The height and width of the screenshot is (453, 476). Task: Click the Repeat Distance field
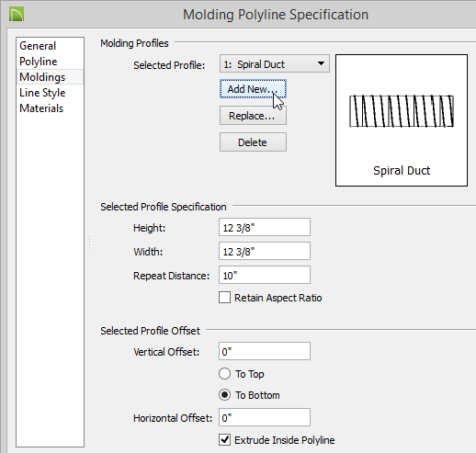pyautogui.click(x=265, y=275)
